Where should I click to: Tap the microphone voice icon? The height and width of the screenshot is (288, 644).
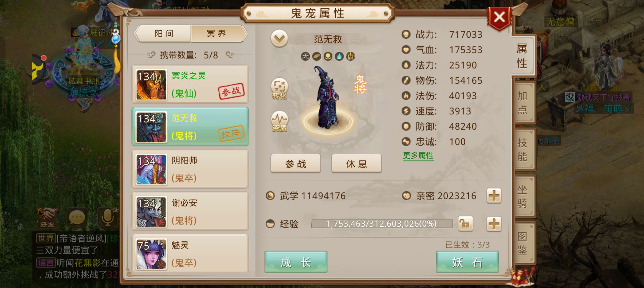(x=108, y=217)
